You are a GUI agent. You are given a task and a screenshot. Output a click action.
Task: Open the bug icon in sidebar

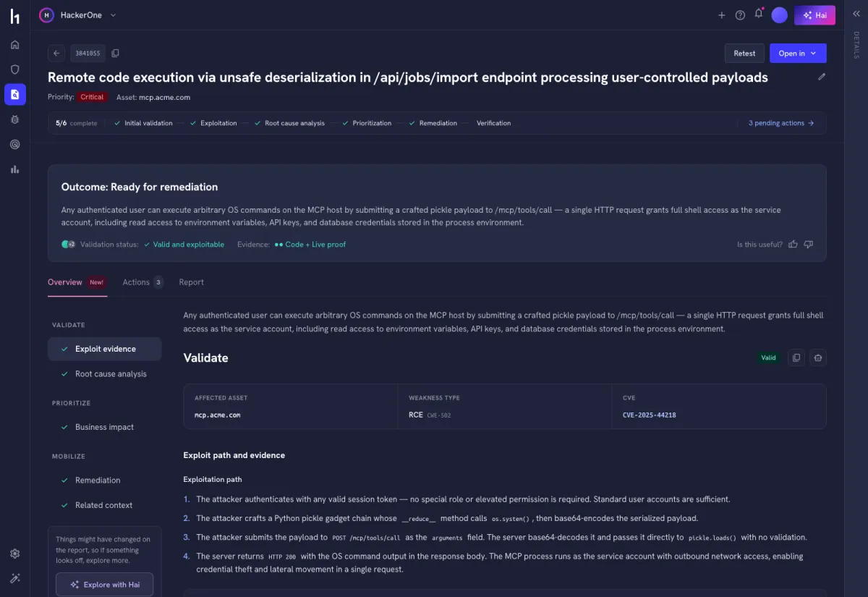(14, 119)
